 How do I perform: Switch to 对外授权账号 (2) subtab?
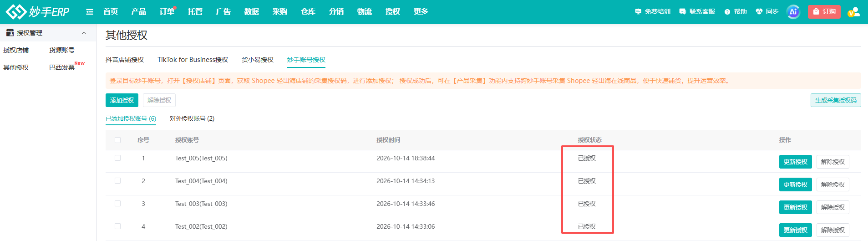click(192, 118)
